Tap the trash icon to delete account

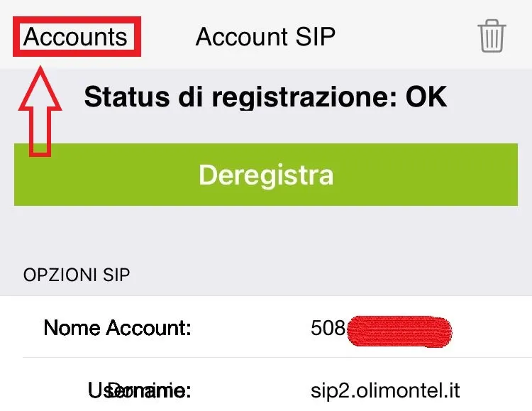[x=492, y=35]
